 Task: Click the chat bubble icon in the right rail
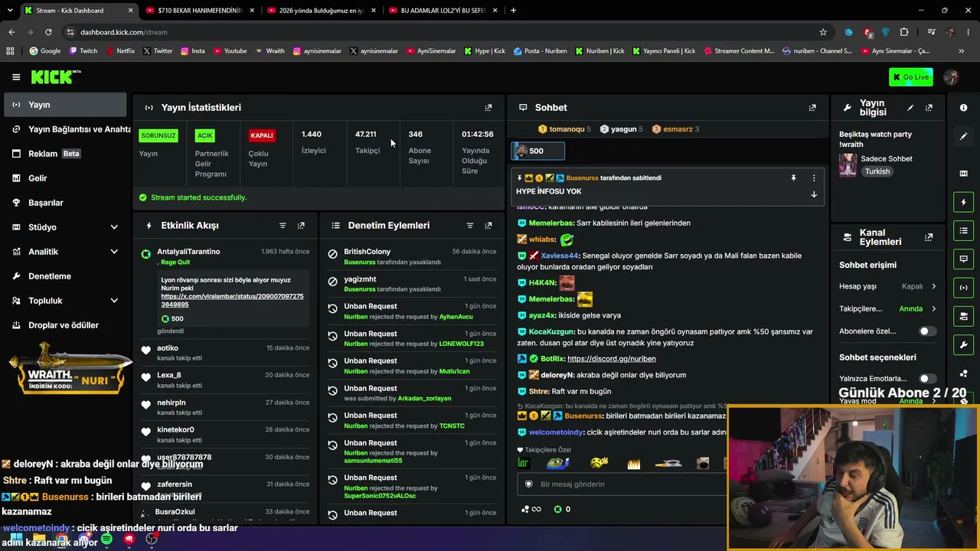click(963, 259)
